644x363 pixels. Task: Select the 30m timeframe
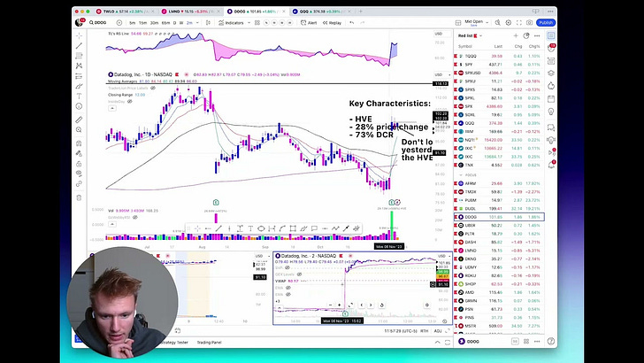coord(154,23)
